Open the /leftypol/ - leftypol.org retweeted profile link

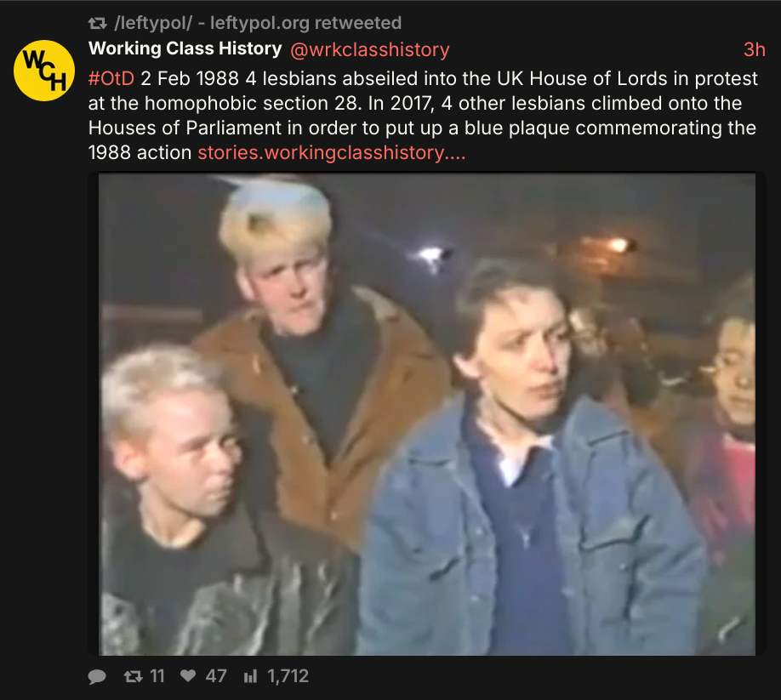click(258, 23)
